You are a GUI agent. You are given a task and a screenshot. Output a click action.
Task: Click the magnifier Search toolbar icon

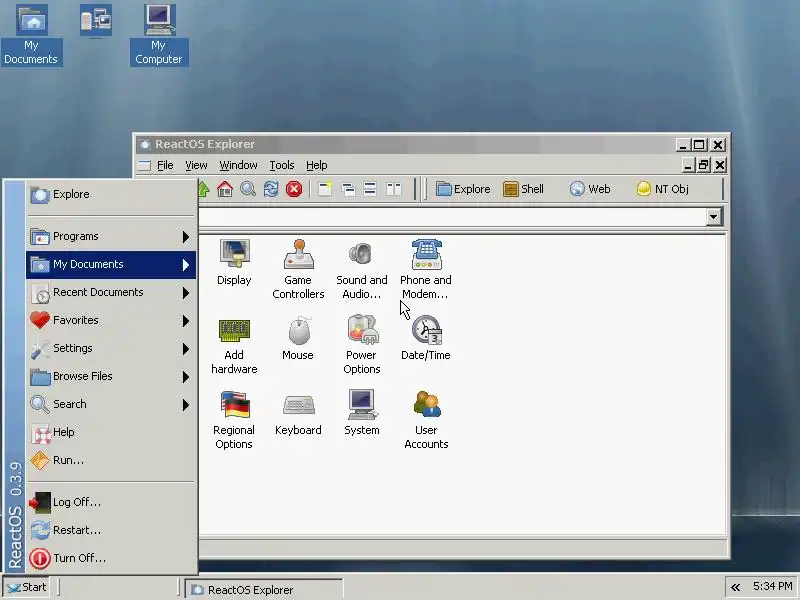(x=248, y=189)
